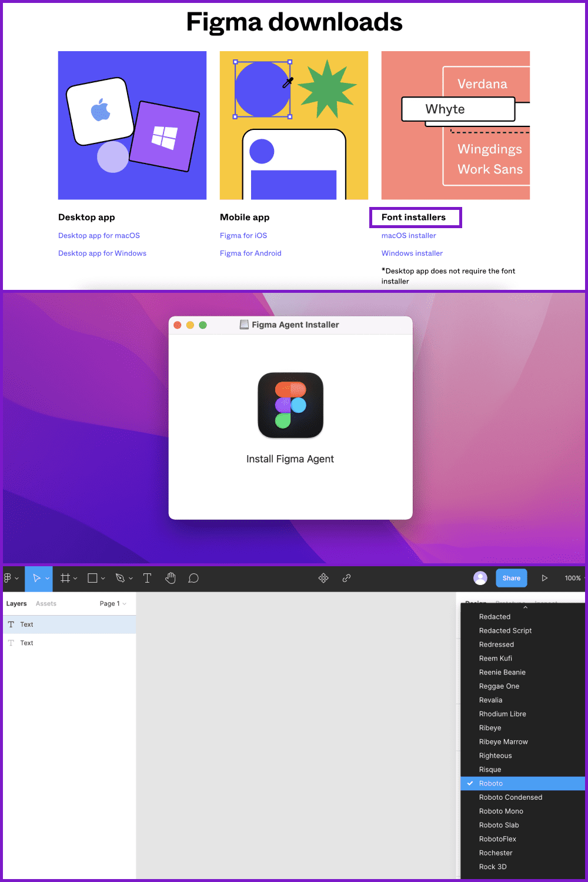Click green zoom button of installer window
This screenshot has height=882, width=588.
(x=203, y=325)
